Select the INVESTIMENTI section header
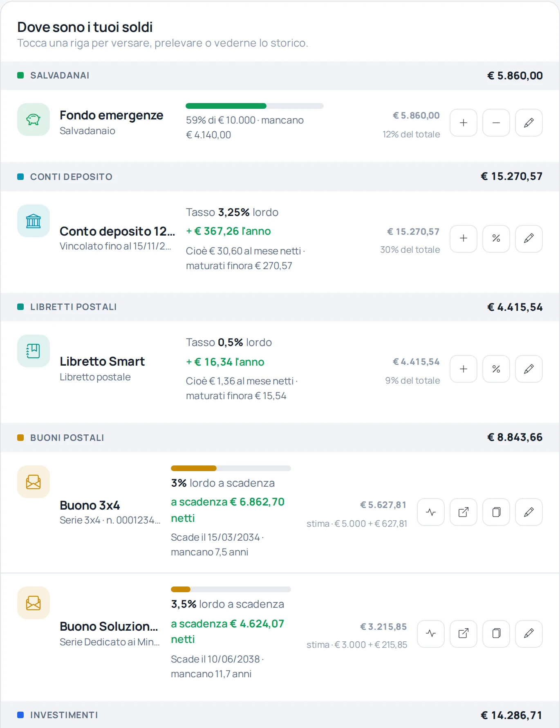Image resolution: width=560 pixels, height=728 pixels. [280, 715]
